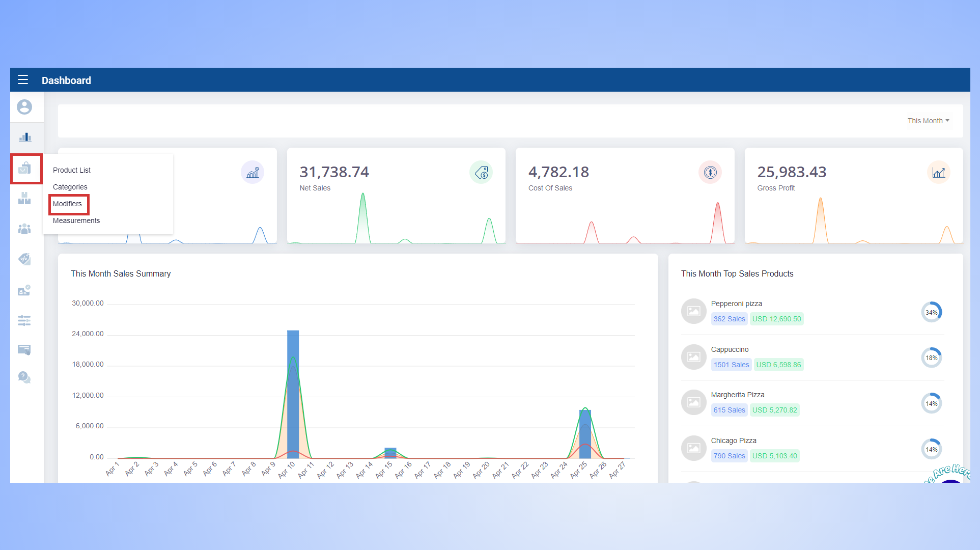Image resolution: width=980 pixels, height=550 pixels.
Task: Select Product List from the submenu
Action: click(72, 170)
